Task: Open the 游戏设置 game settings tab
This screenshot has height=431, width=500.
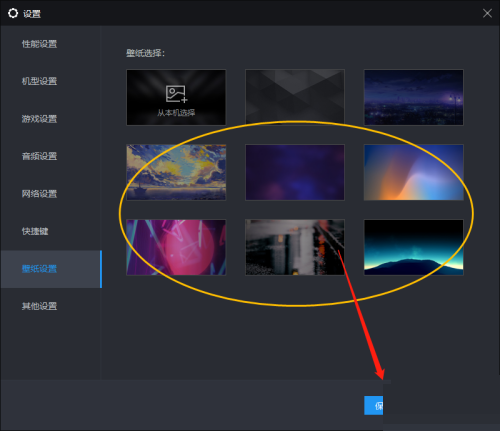Action: click(x=39, y=119)
